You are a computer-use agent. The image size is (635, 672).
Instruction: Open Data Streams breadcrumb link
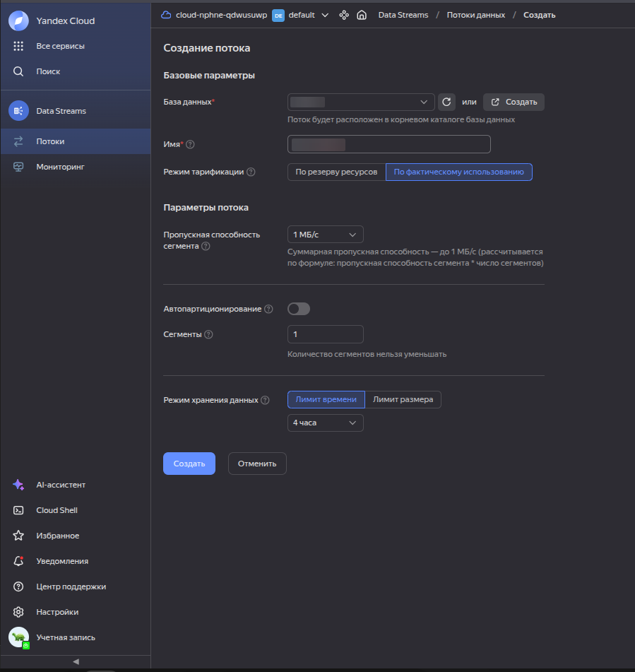[x=403, y=15]
